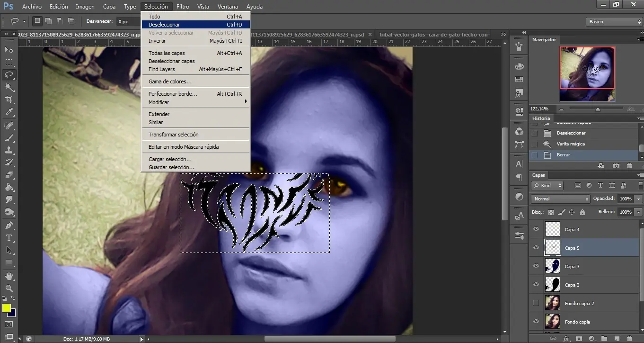The image size is (644, 343).
Task: Set history brush source at Deseleccionar state
Action: point(535,133)
